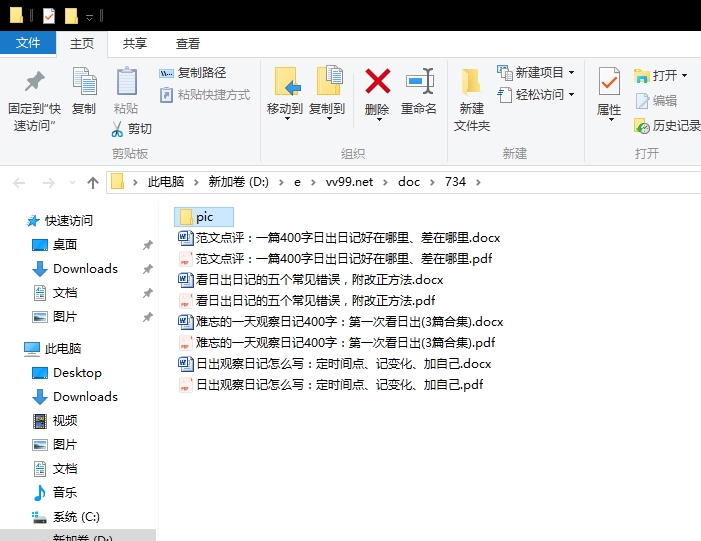The image size is (701, 541).
Task: Click the e breadcrumb segment
Action: pyautogui.click(x=297, y=182)
